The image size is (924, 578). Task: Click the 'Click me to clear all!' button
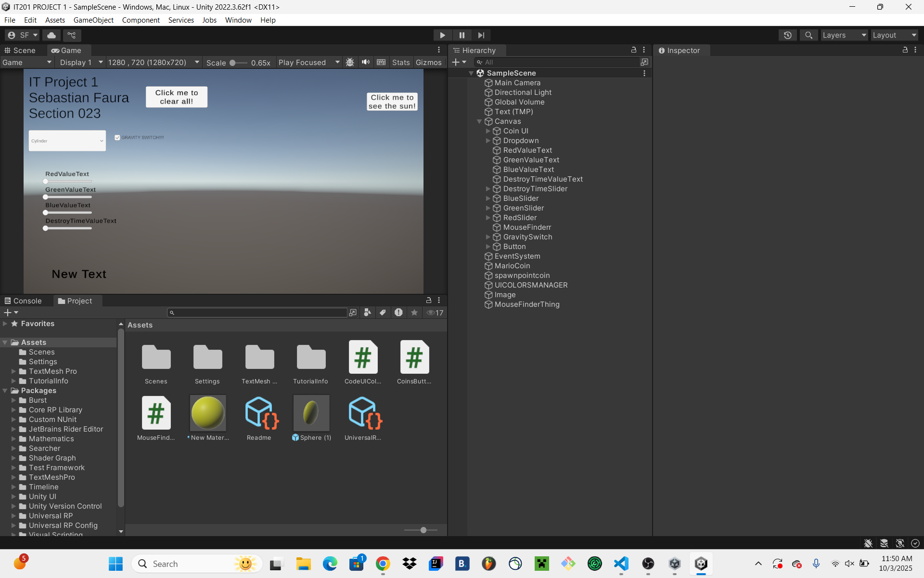[177, 97]
